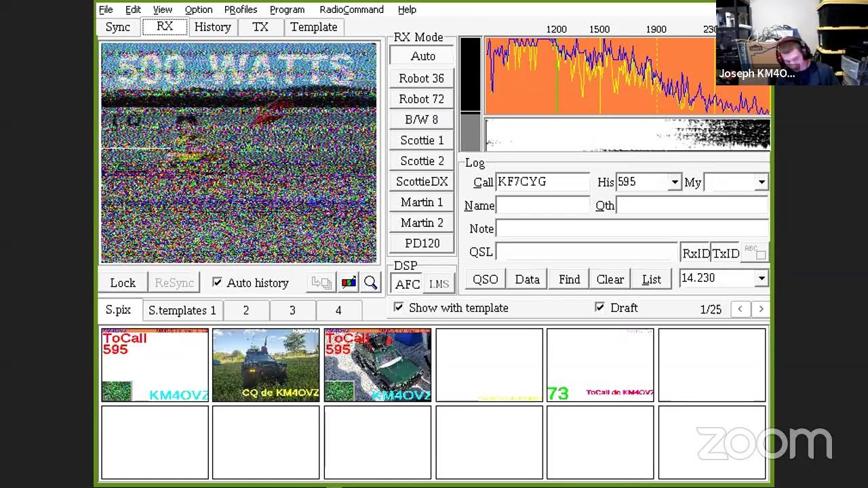Select Robot 72 RX mode

pyautogui.click(x=422, y=99)
